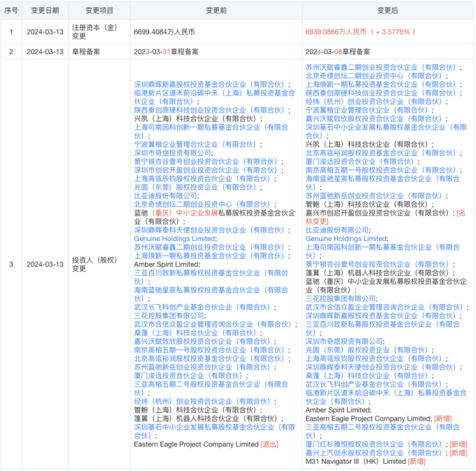
Task: Select the 变更日期 column header
Action: 45,11
